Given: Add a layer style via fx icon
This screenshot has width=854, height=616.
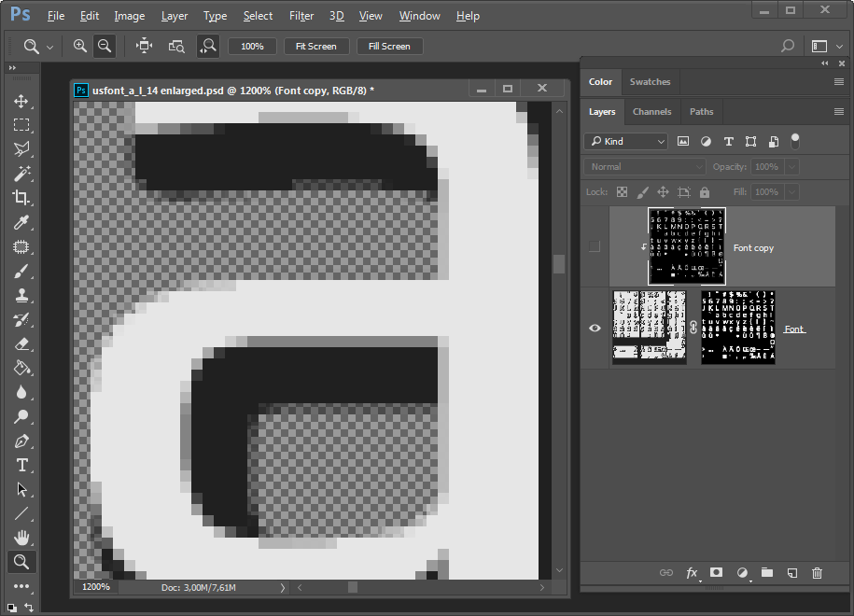Looking at the screenshot, I should point(692,572).
